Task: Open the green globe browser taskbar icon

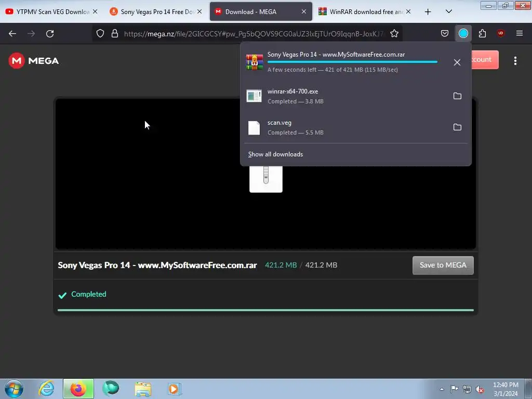Action: tap(111, 389)
